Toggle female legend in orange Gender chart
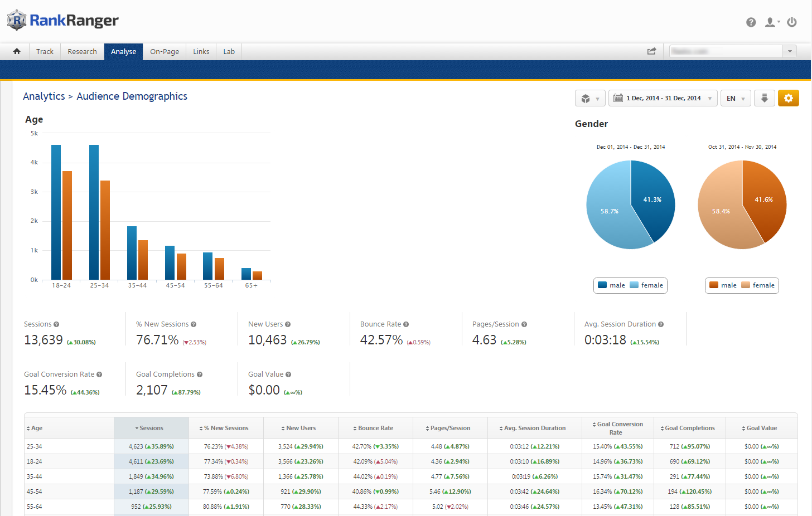The image size is (812, 516). click(x=758, y=285)
